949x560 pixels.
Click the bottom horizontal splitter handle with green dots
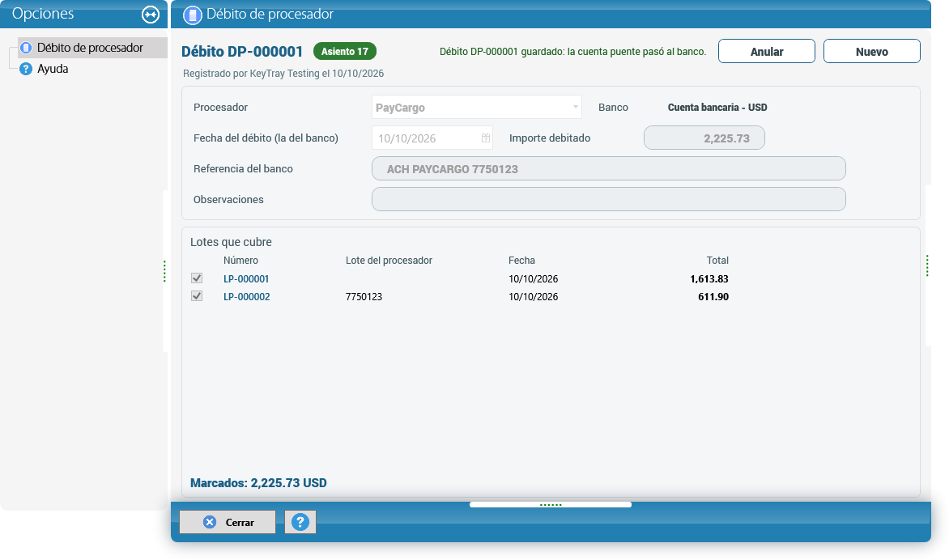click(x=551, y=504)
